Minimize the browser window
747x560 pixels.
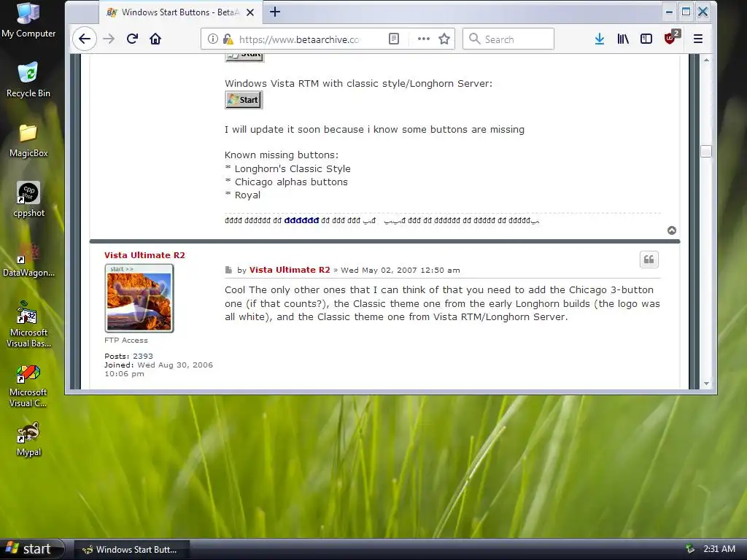(670, 12)
